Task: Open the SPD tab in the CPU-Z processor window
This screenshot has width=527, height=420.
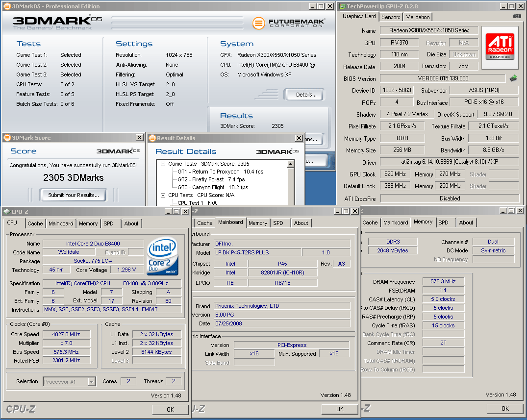Action: pos(108,223)
